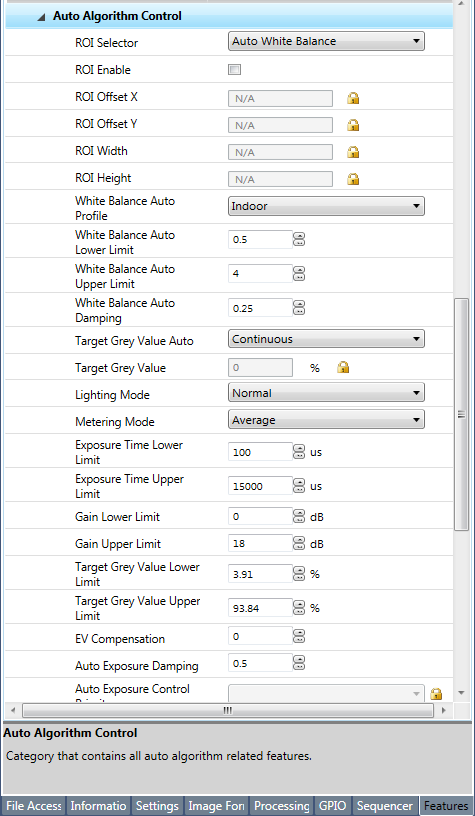
Task: Click the stepper icon for White Balance Auto Damping
Action: 299,308
